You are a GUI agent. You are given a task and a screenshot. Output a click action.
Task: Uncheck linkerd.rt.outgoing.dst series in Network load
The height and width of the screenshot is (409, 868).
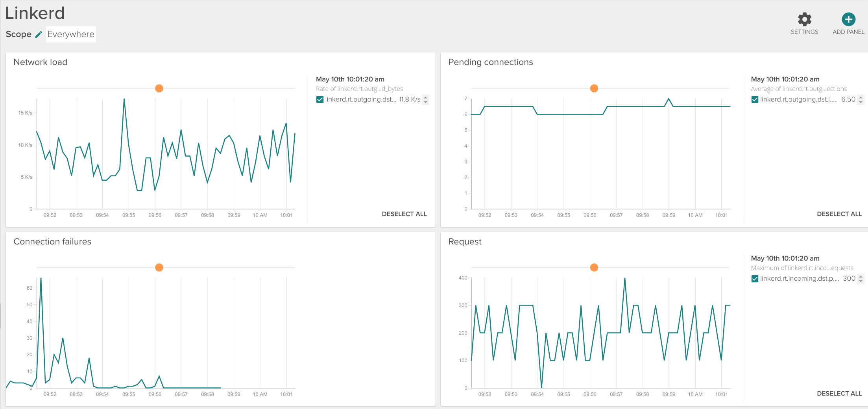pyautogui.click(x=320, y=100)
